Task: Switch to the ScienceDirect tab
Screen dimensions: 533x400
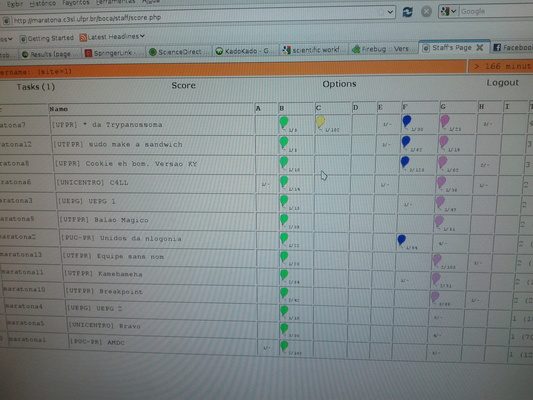Action: tap(175, 52)
